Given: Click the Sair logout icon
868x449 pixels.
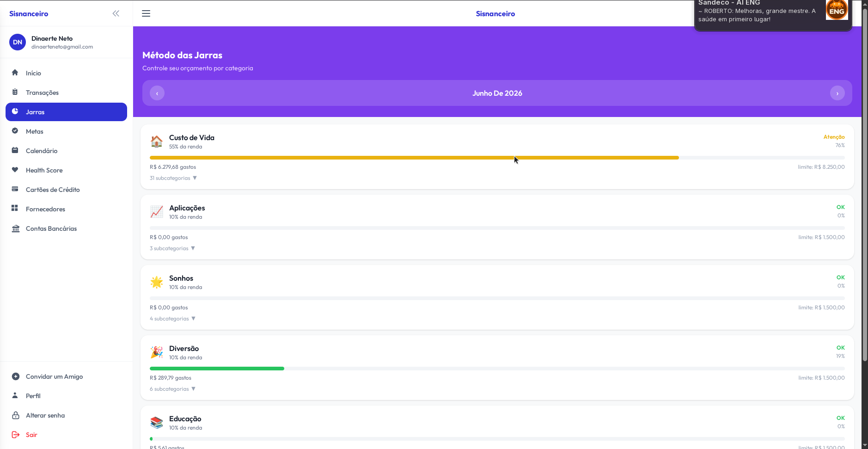Looking at the screenshot, I should 16,435.
